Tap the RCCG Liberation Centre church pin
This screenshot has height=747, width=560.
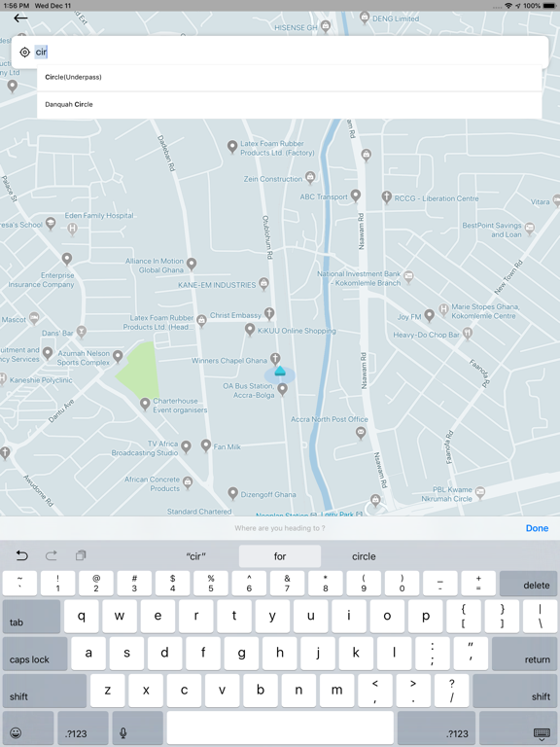(x=386, y=197)
